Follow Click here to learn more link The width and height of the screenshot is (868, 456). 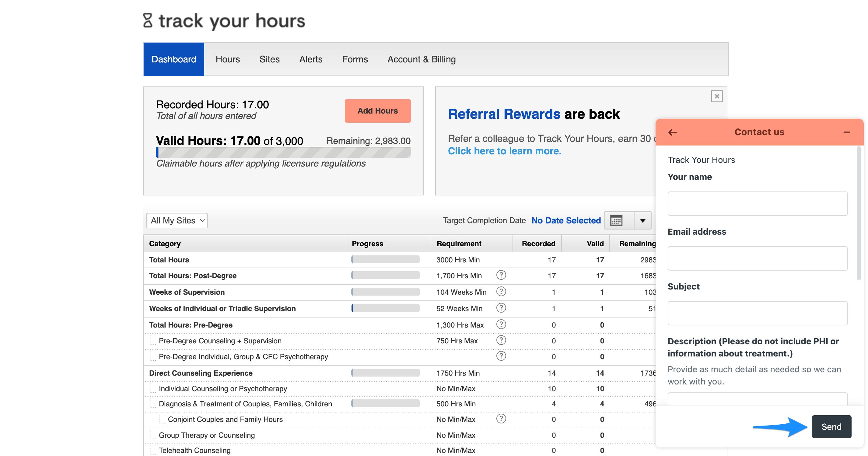[x=504, y=151]
